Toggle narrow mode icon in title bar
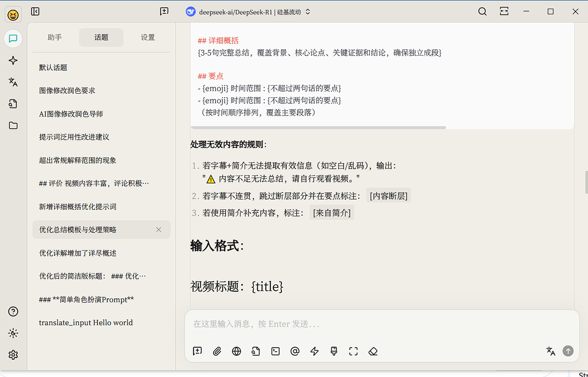The height and width of the screenshot is (377, 588). click(504, 11)
